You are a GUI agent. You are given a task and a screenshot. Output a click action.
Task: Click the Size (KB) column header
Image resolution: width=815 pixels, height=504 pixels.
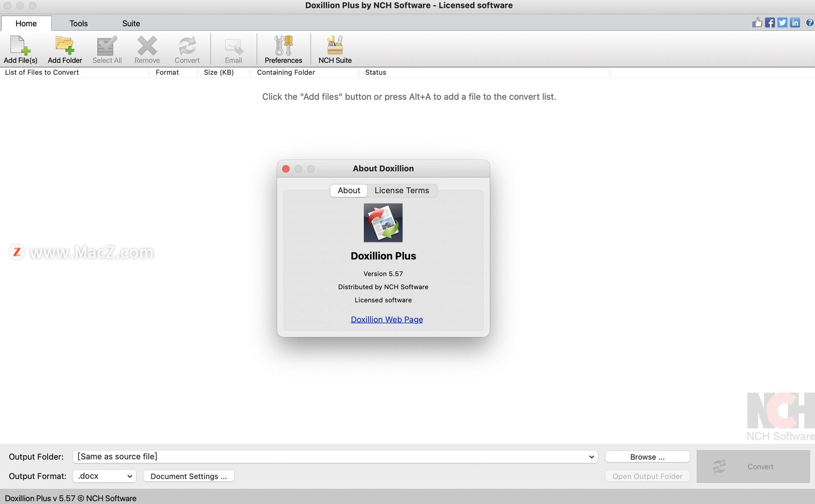224,73
